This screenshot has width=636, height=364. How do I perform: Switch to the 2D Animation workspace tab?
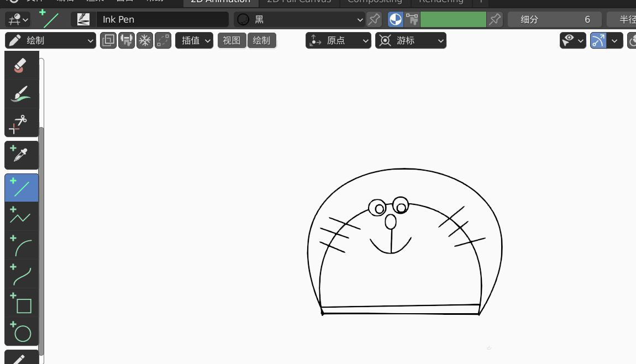coord(220,2)
